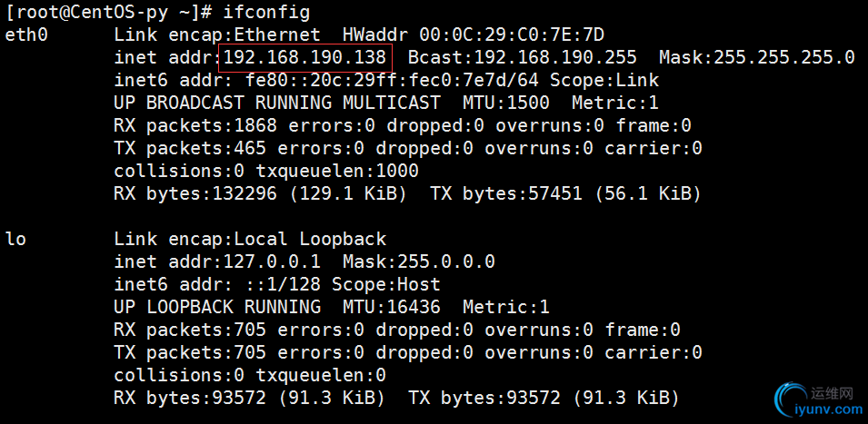Viewport: 868px width, 424px height.
Task: Select the lo interface name
Action: click(x=15, y=240)
